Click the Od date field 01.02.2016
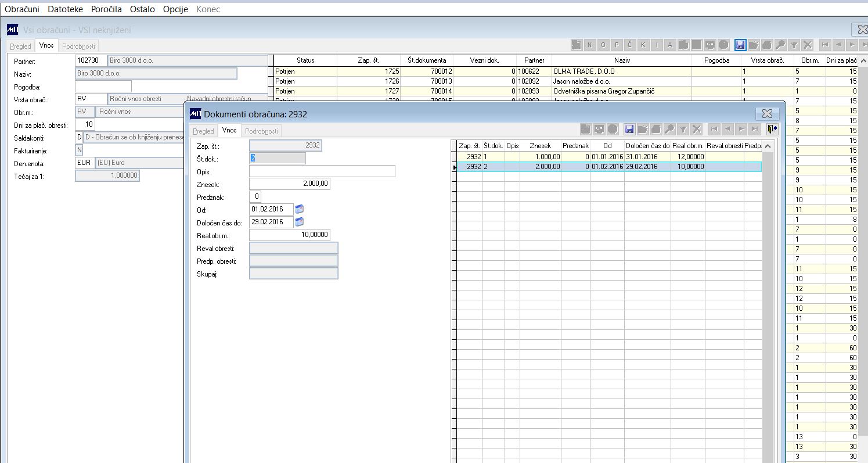The height and width of the screenshot is (463, 868). (x=271, y=209)
